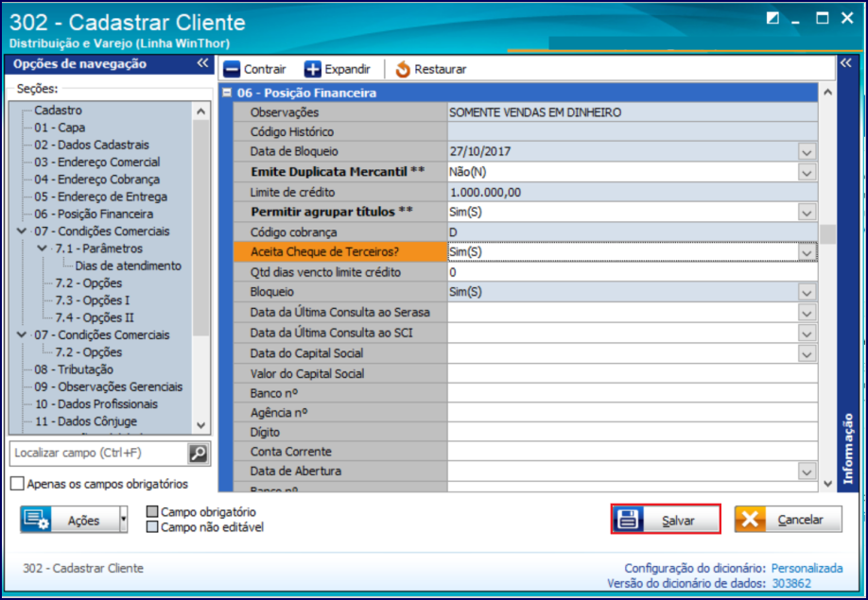Open 05 - Endereço de Entrega section

point(101,197)
